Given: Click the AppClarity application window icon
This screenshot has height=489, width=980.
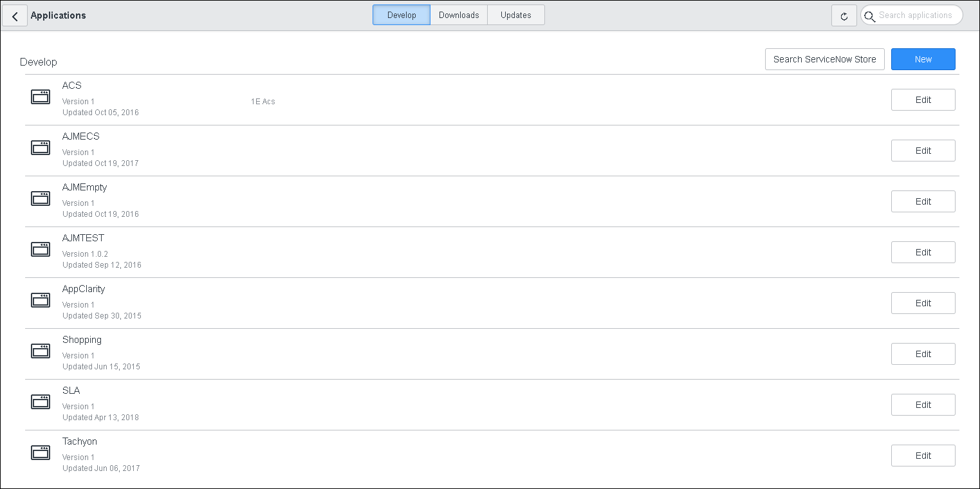Looking at the screenshot, I should point(41,300).
